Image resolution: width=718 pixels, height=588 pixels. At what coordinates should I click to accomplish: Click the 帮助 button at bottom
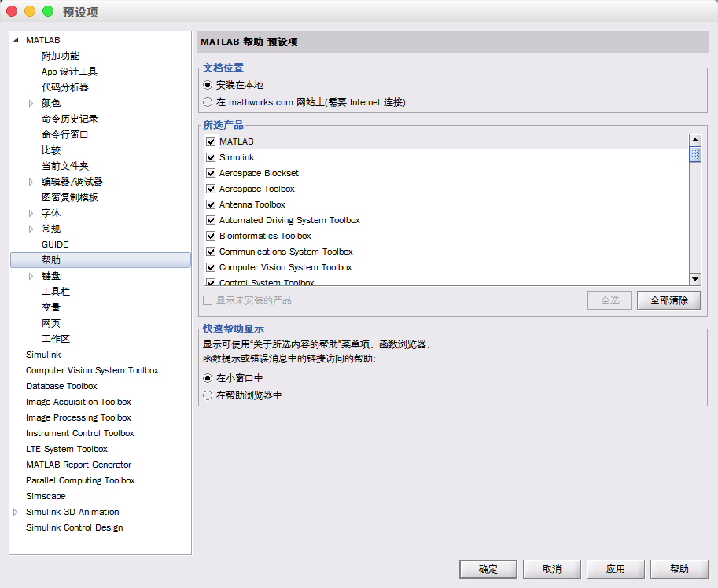[679, 569]
